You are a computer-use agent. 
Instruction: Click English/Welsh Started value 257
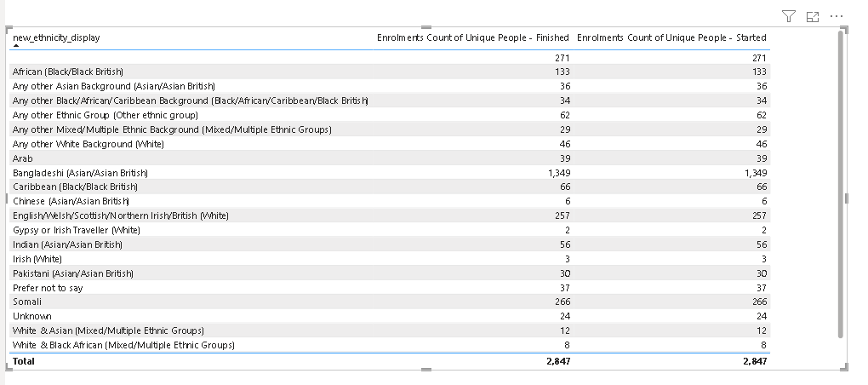click(x=759, y=215)
